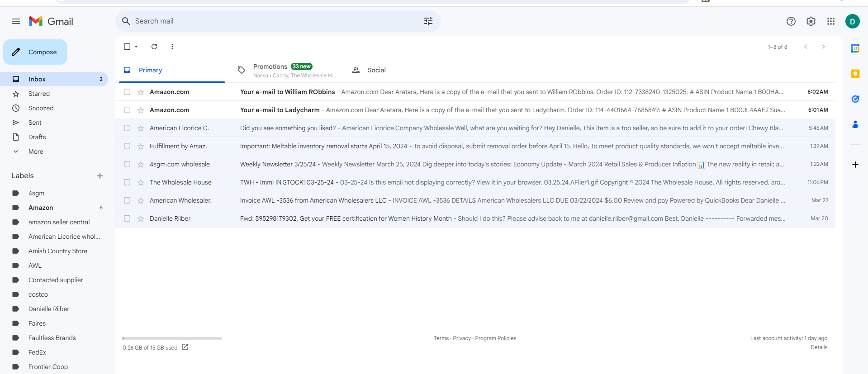Screen dimensions: 868x374
Task: Open Settings gear icon
Action: (811, 21)
